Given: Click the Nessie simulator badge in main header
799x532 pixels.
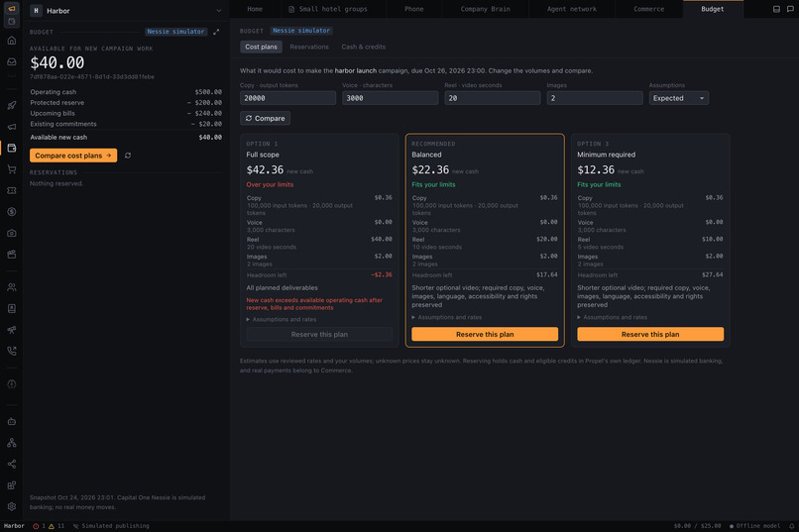Looking at the screenshot, I should tap(301, 31).
